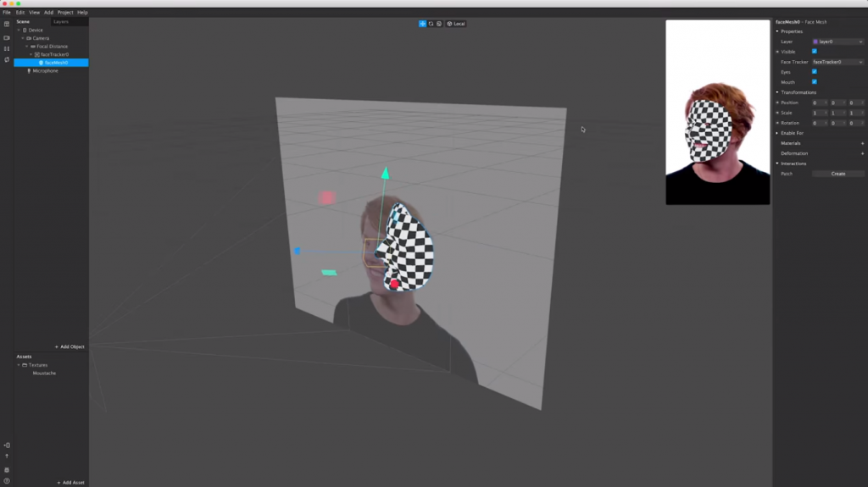This screenshot has height=487, width=868.
Task: Toggle the Eyes checkbox
Action: pyautogui.click(x=815, y=72)
